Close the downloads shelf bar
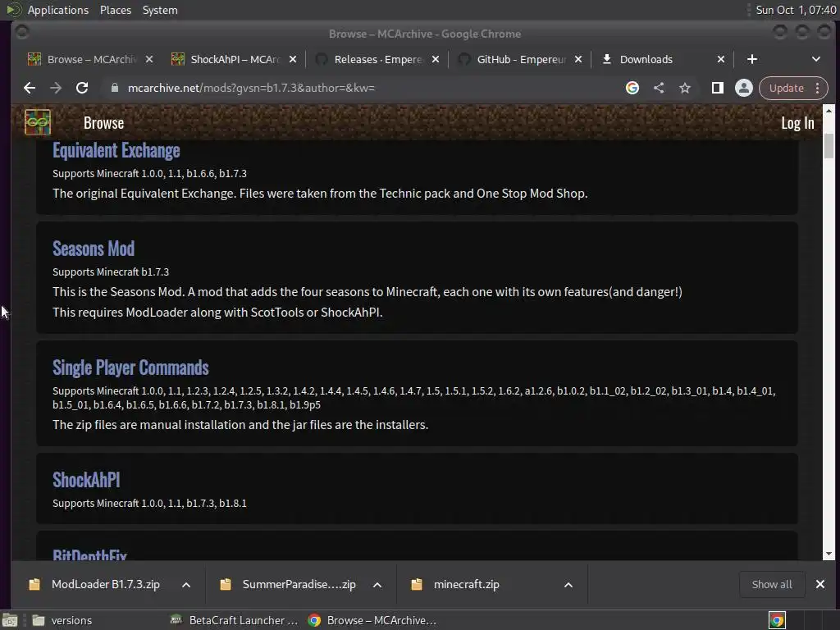 820,584
